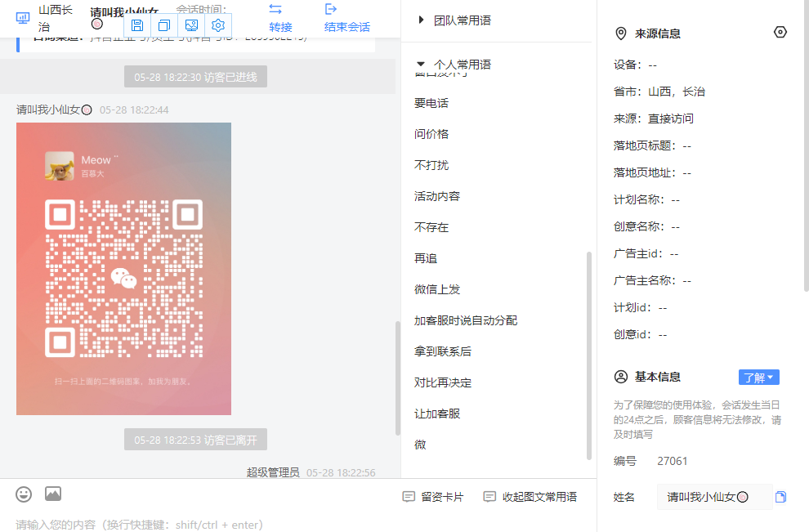The height and width of the screenshot is (532, 809).
Task: Select the 再追 quick phrase
Action: [426, 258]
